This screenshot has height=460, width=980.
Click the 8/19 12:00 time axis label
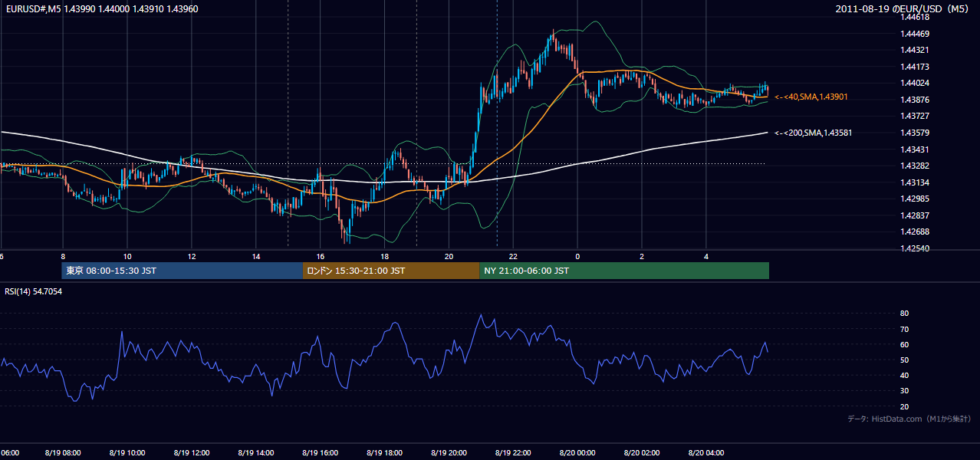[x=192, y=452]
